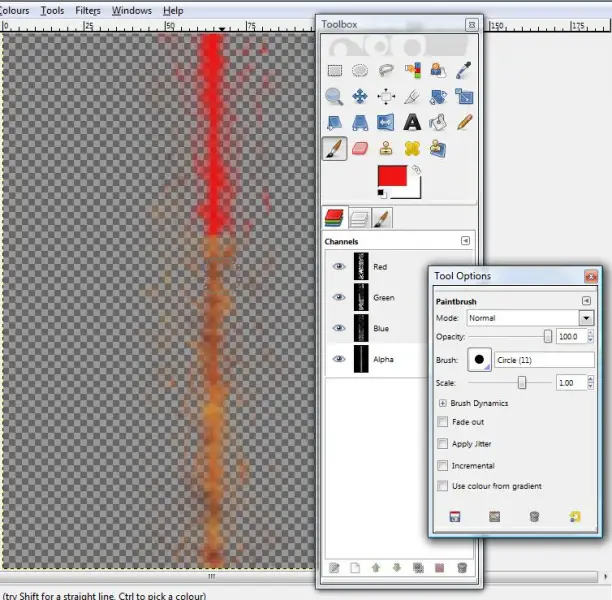The image size is (612, 600).
Task: Toggle visibility of the Green channel
Action: tap(339, 297)
